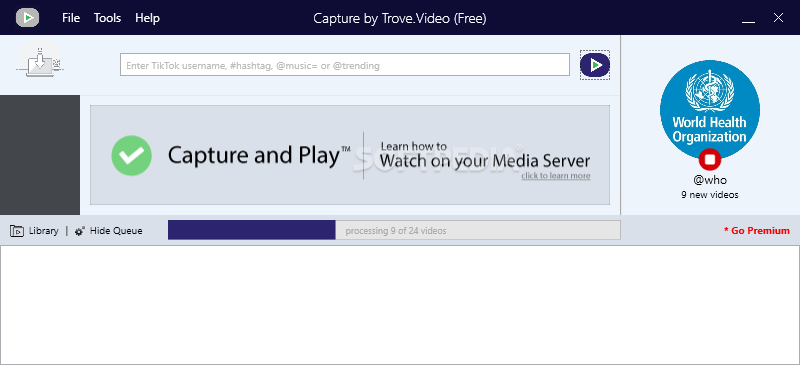This screenshot has height=365, width=800.
Task: Click the gear icon beside Hide Queue
Action: (x=80, y=231)
